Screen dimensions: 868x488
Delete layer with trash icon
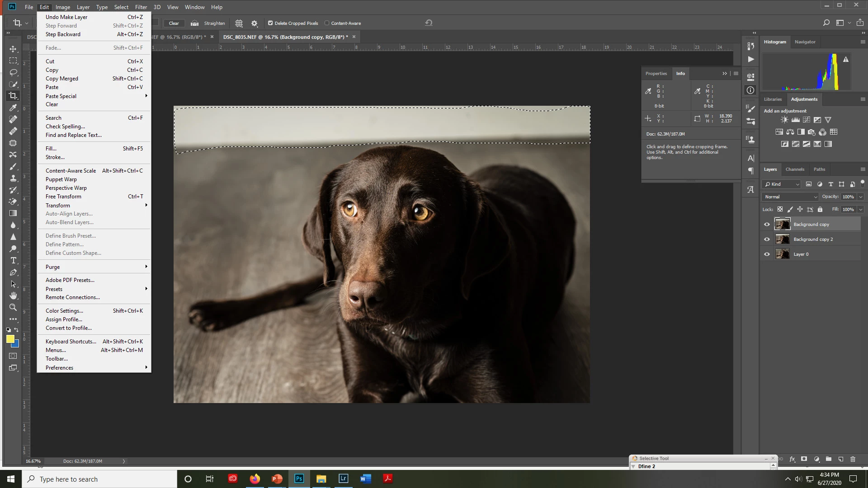853,459
